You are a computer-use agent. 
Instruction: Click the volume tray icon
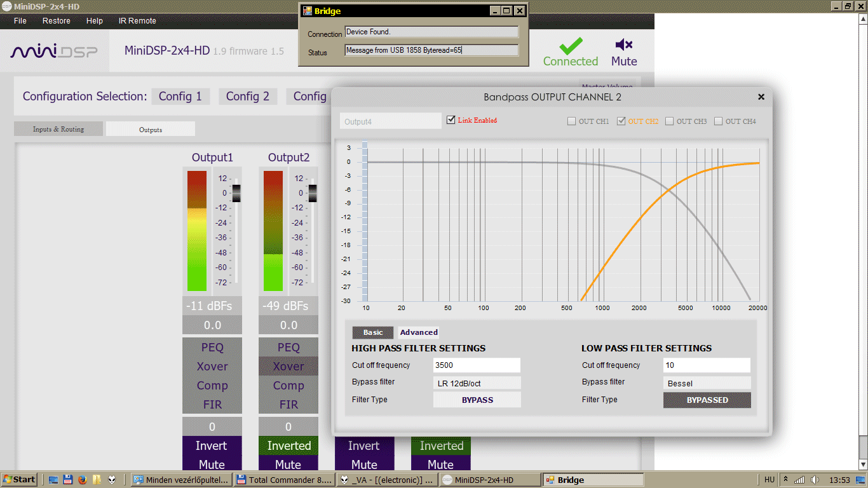pos(815,480)
